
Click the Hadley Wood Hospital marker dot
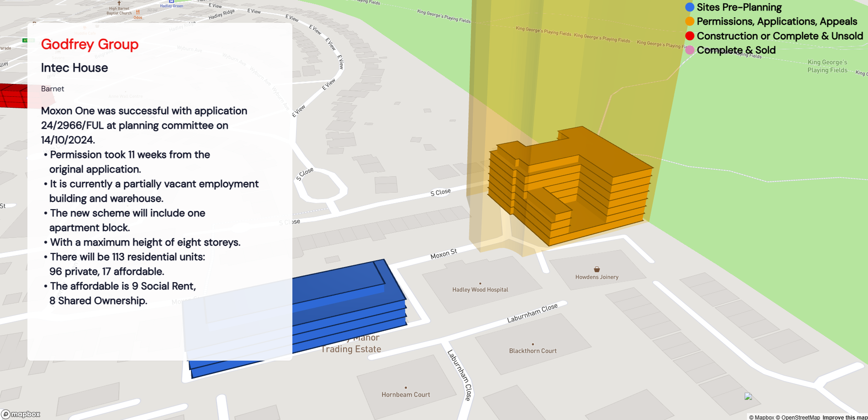pos(480,283)
